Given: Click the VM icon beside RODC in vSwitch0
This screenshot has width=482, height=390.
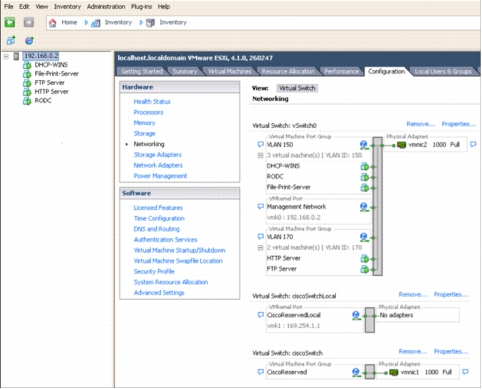Looking at the screenshot, I should (365, 177).
